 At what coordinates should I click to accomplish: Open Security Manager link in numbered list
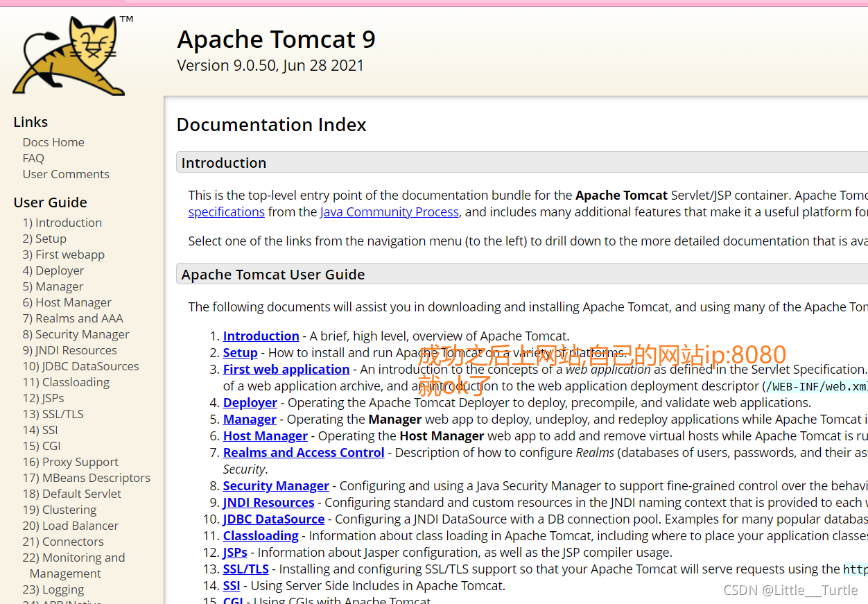click(276, 485)
